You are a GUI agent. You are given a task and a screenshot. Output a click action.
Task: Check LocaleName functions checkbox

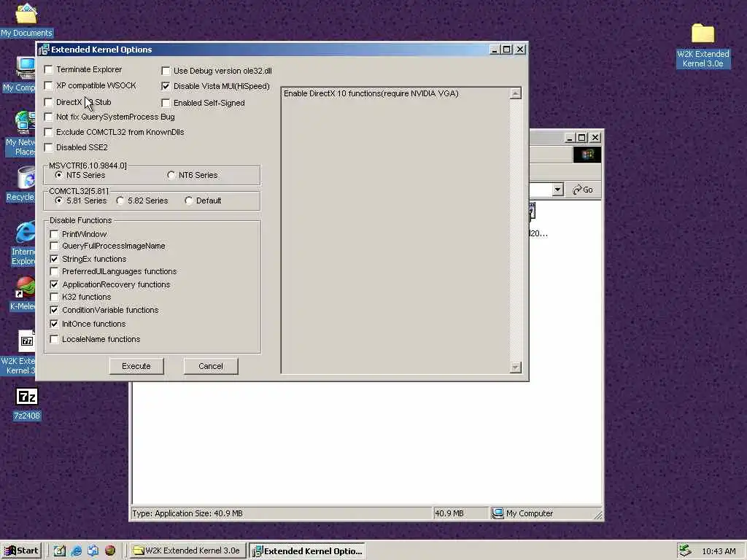point(54,340)
